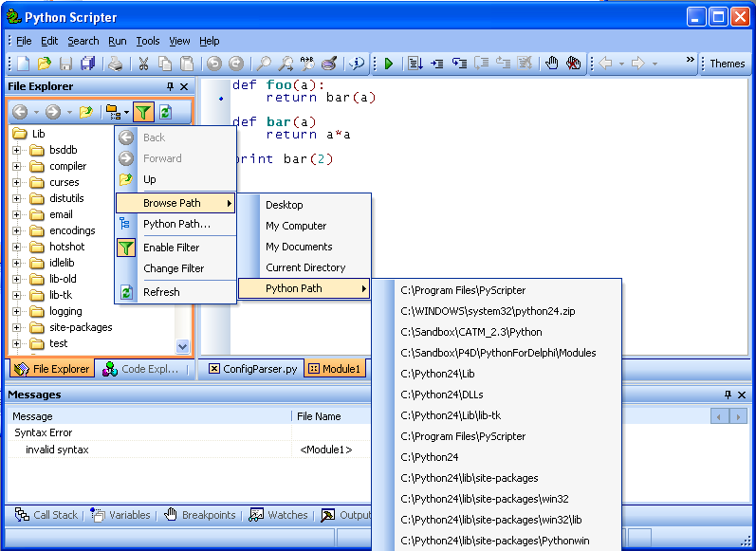Click the Themes toolbar button
756x551 pixels.
pos(727,64)
